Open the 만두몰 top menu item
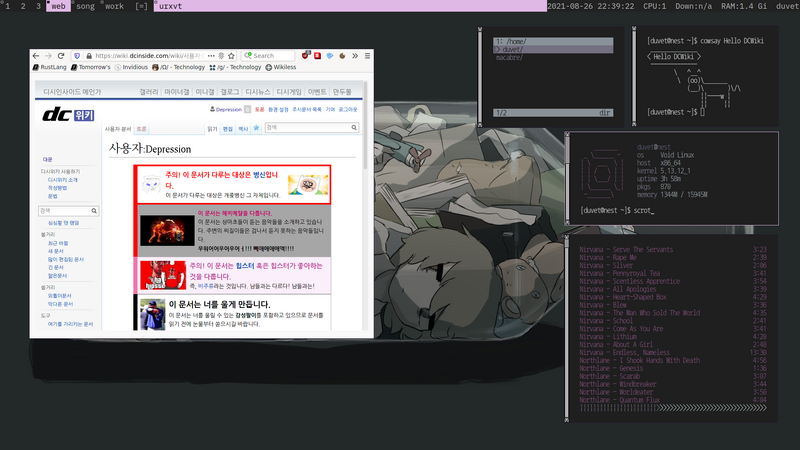Viewport: 800px width, 450px height. (x=342, y=92)
